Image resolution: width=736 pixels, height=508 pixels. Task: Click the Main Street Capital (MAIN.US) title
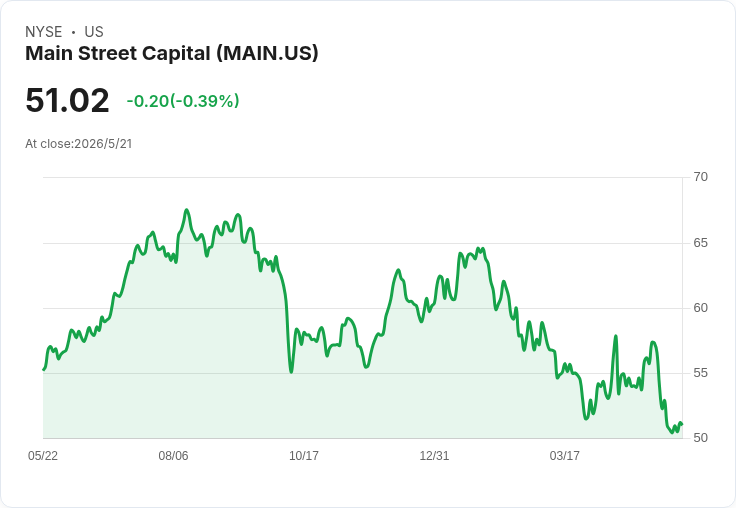pyautogui.click(x=172, y=53)
